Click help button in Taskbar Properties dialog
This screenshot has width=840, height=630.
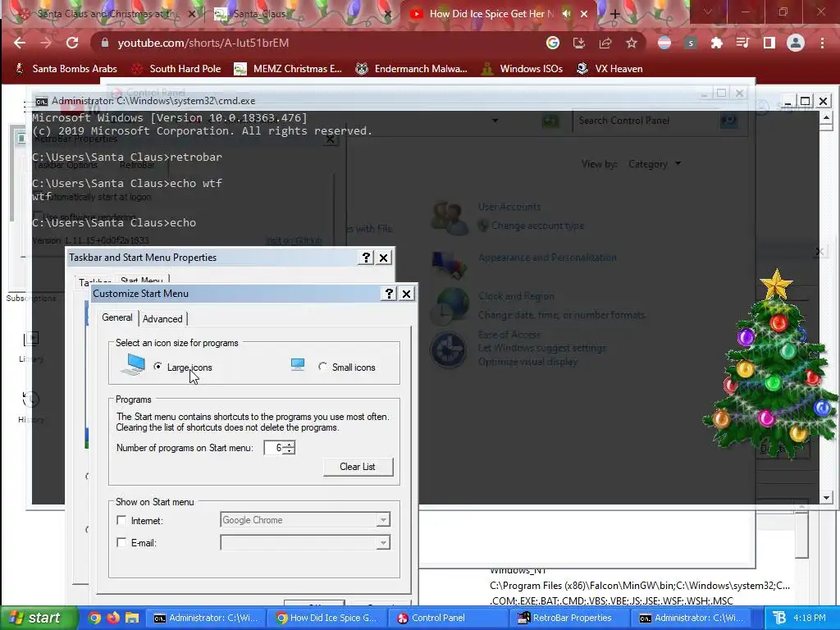click(366, 258)
